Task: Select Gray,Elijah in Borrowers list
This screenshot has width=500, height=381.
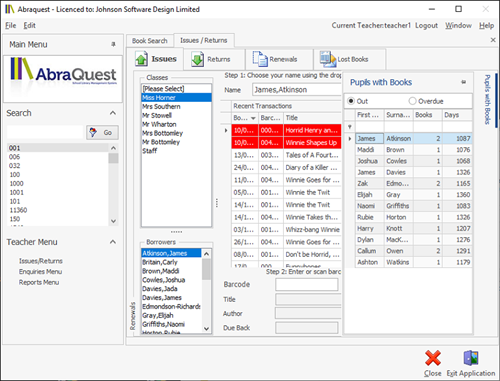Action: 171,315
